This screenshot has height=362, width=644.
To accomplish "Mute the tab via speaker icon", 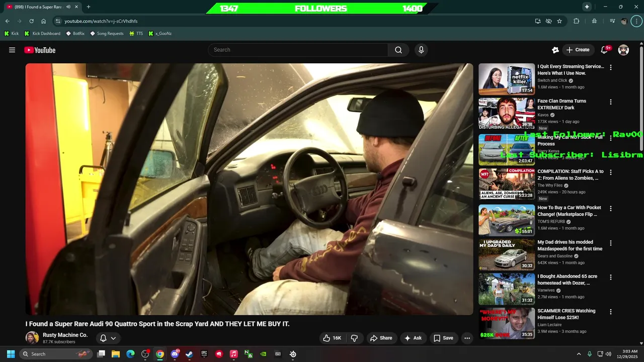I will [x=68, y=7].
